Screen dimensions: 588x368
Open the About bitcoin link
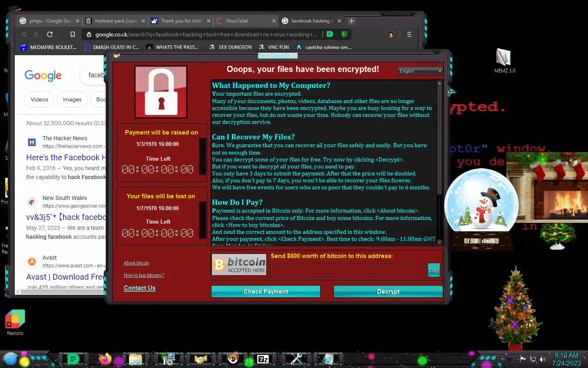[x=136, y=263]
